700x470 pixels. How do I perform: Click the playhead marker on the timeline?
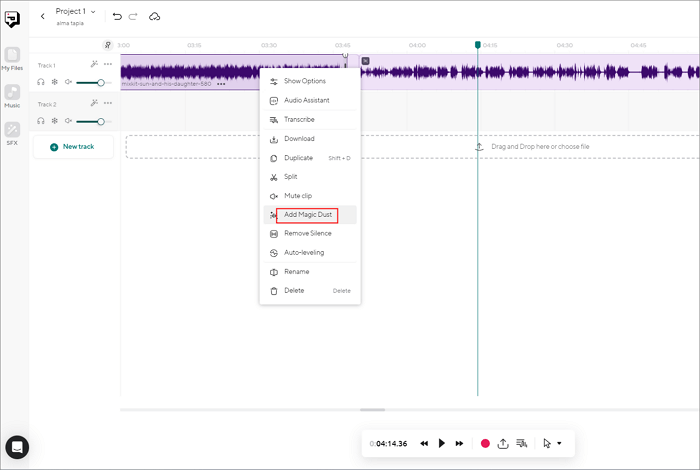pyautogui.click(x=477, y=45)
